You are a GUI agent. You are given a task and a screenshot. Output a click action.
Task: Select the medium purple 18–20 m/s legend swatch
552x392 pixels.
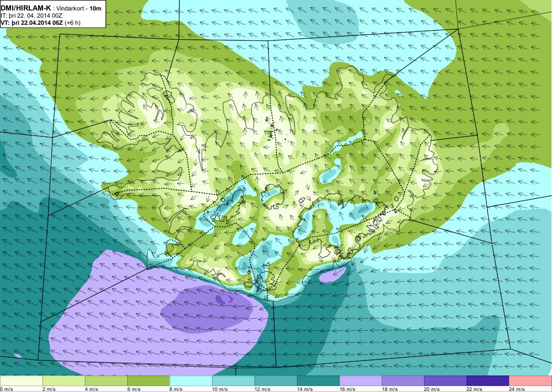pyautogui.click(x=403, y=381)
